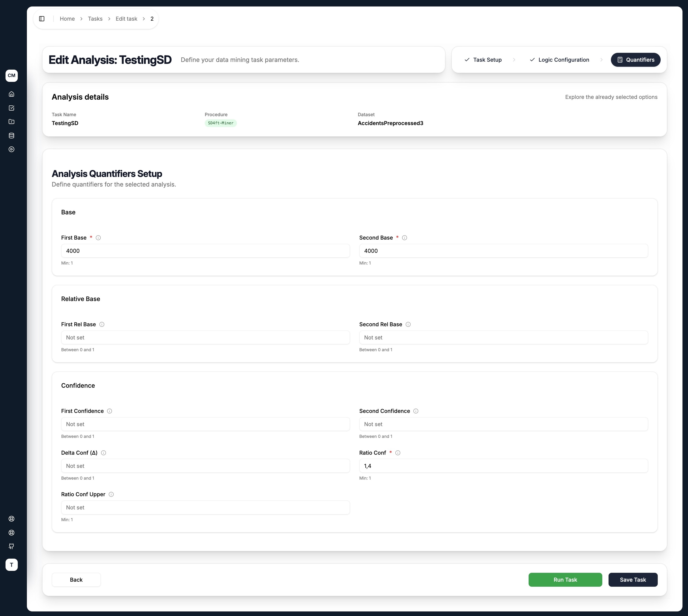Click breadcrumb item 2

click(x=152, y=19)
